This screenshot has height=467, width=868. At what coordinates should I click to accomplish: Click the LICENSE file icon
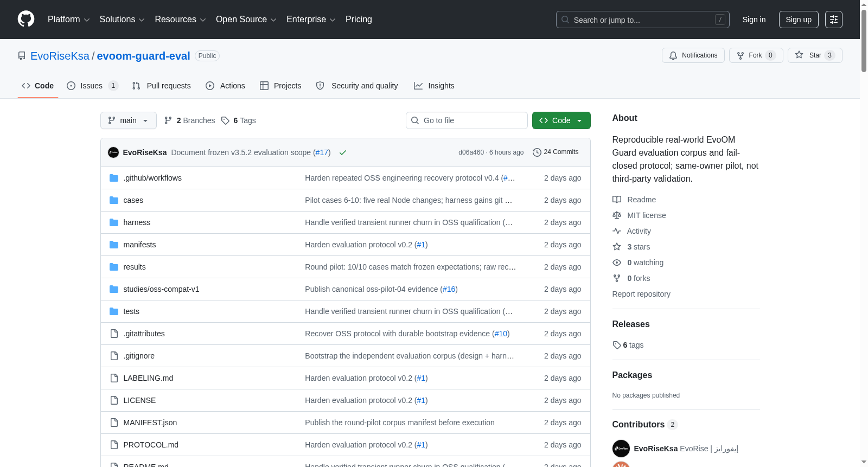114,400
